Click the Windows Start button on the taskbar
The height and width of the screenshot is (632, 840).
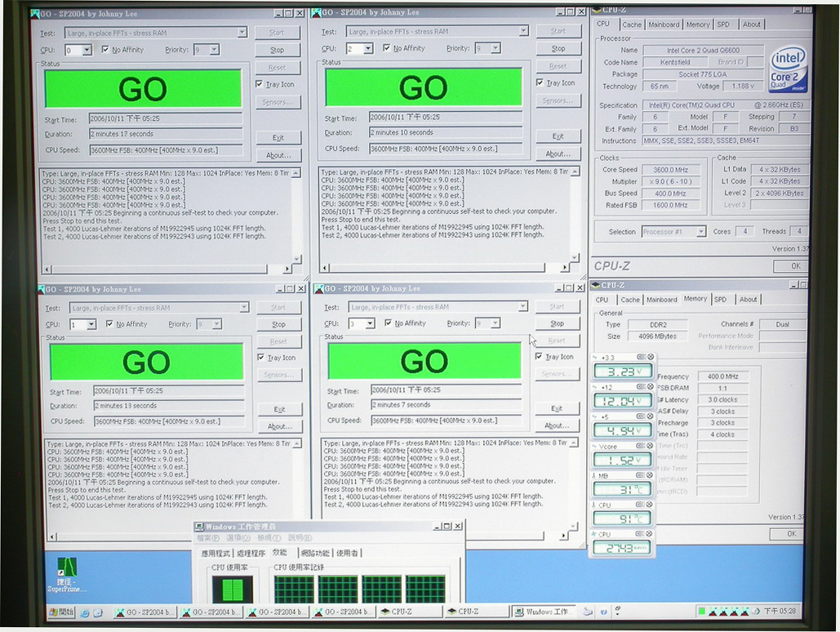pyautogui.click(x=61, y=612)
